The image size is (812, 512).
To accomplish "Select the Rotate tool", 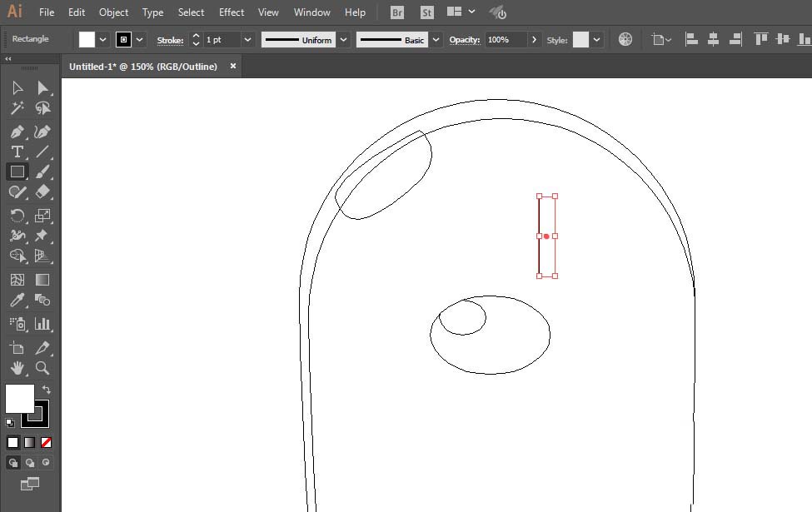I will [17, 215].
